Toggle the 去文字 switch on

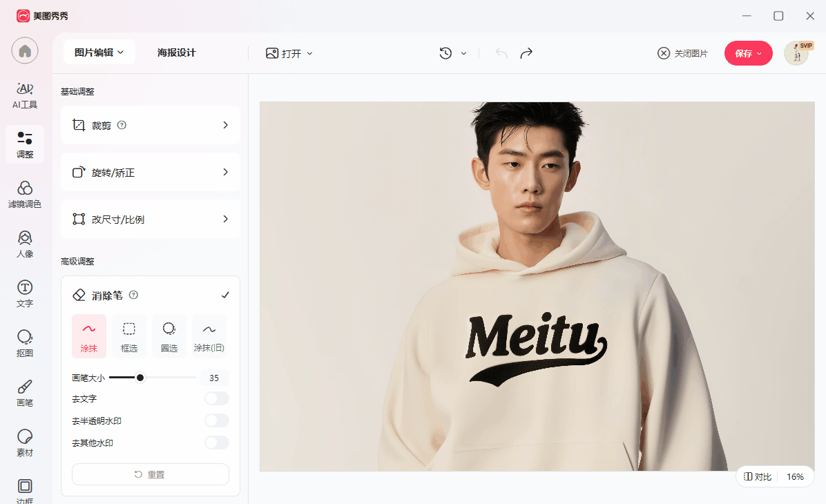pos(216,398)
